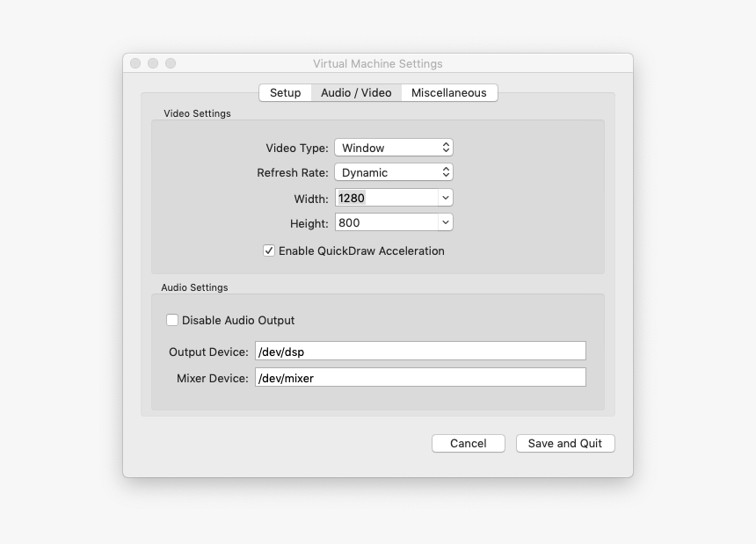Open the Refresh Rate dropdown
The image size is (756, 544).
(392, 172)
